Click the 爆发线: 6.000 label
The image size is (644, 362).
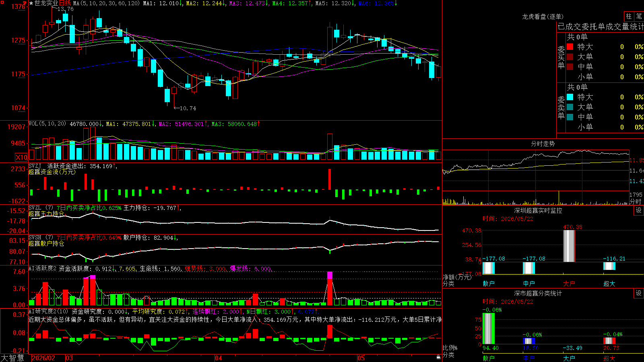(250, 268)
